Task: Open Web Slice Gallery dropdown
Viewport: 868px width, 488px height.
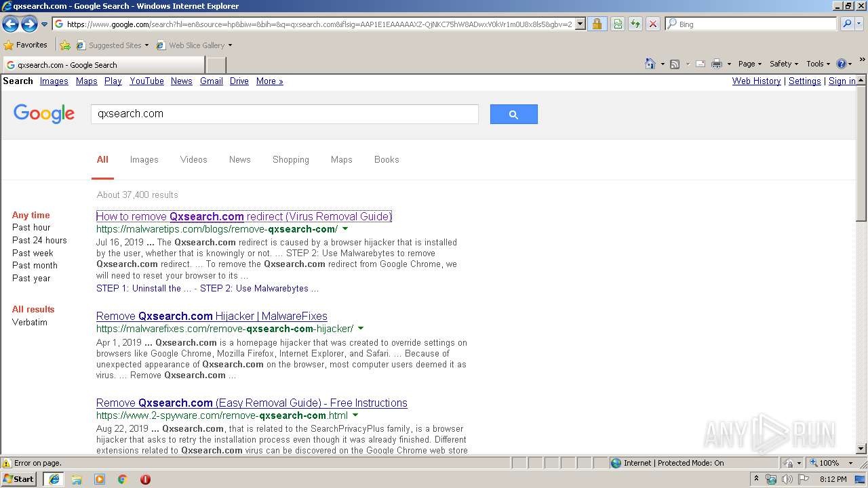Action: 195,45
